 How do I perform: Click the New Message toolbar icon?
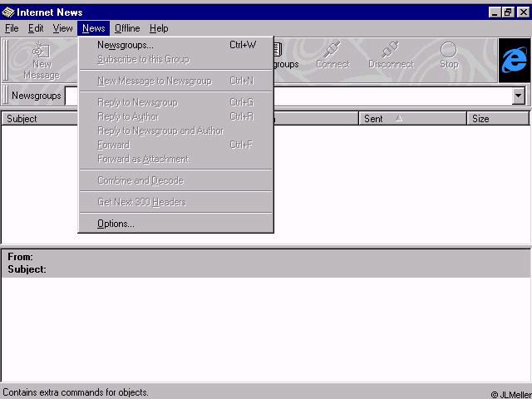click(x=42, y=61)
